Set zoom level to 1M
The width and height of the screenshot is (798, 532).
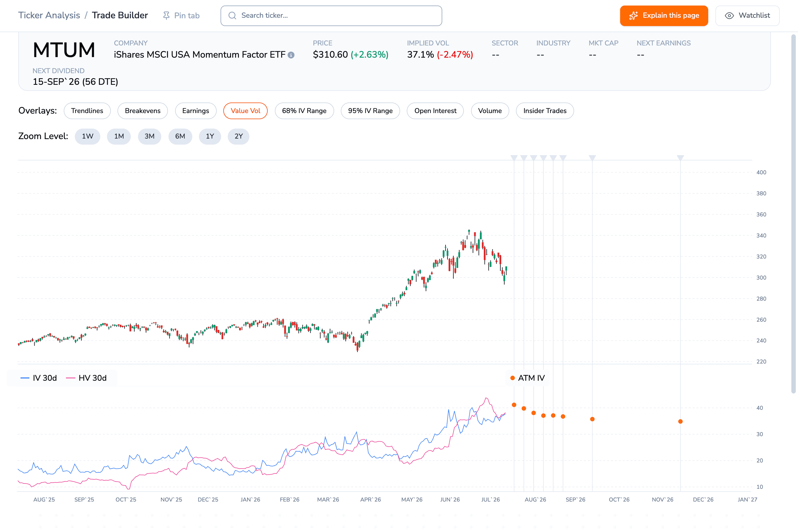tap(119, 136)
